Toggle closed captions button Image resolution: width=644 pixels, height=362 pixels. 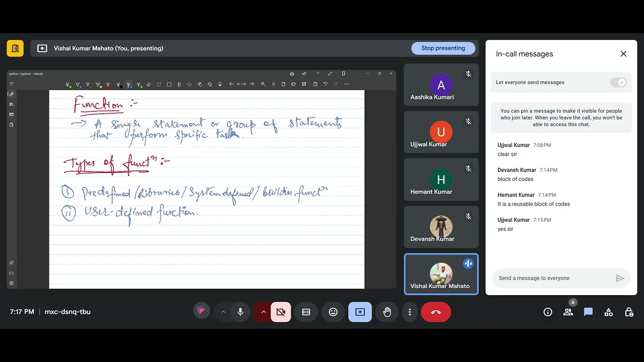pyautogui.click(x=306, y=312)
